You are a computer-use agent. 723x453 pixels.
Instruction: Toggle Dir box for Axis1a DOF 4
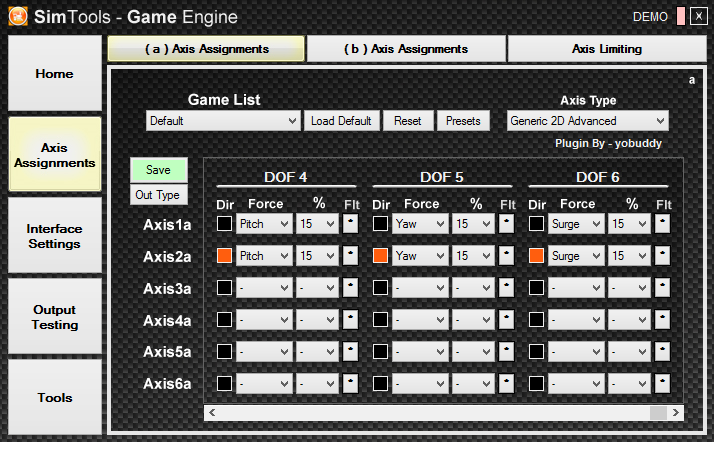point(225,224)
